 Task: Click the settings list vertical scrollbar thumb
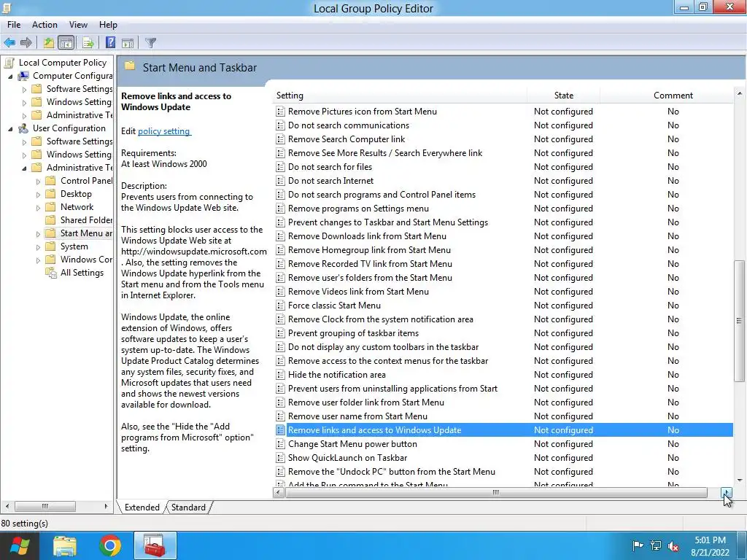tap(739, 321)
